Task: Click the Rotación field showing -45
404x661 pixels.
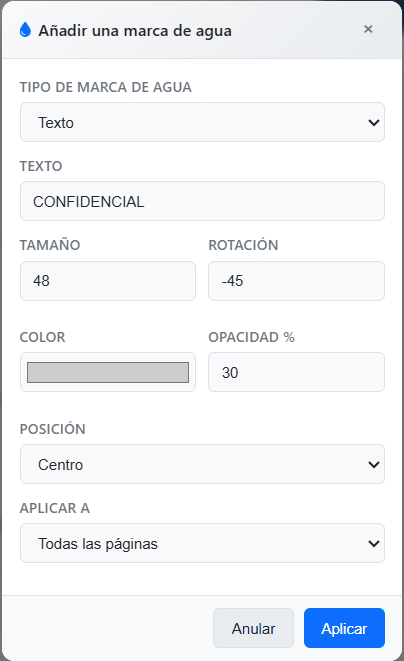Action: [296, 281]
